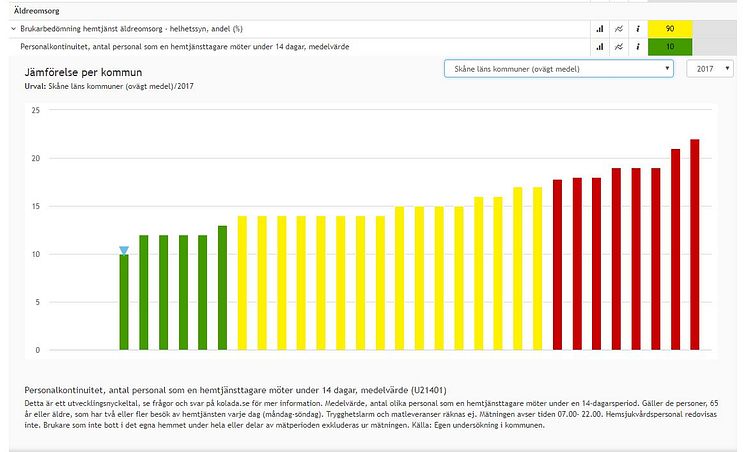Screen dimensions: 746x452
Task: Click the tallest red bar in chart
Action: tap(695, 245)
